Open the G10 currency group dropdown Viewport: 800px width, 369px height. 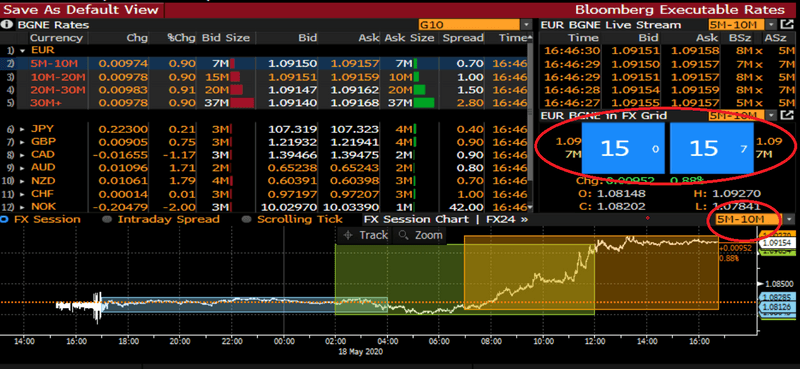[x=475, y=24]
